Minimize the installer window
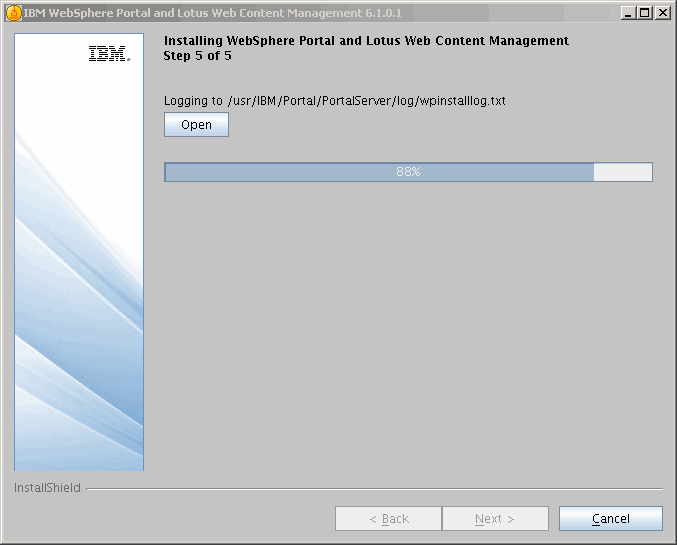Viewport: 677px width, 545px height. click(627, 13)
